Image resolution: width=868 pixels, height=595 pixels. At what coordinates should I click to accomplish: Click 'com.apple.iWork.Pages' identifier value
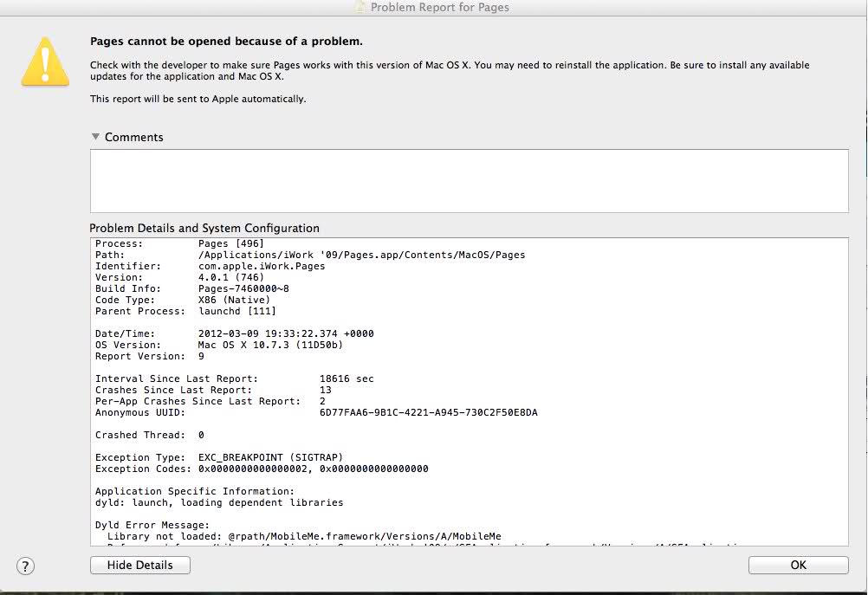point(262,266)
